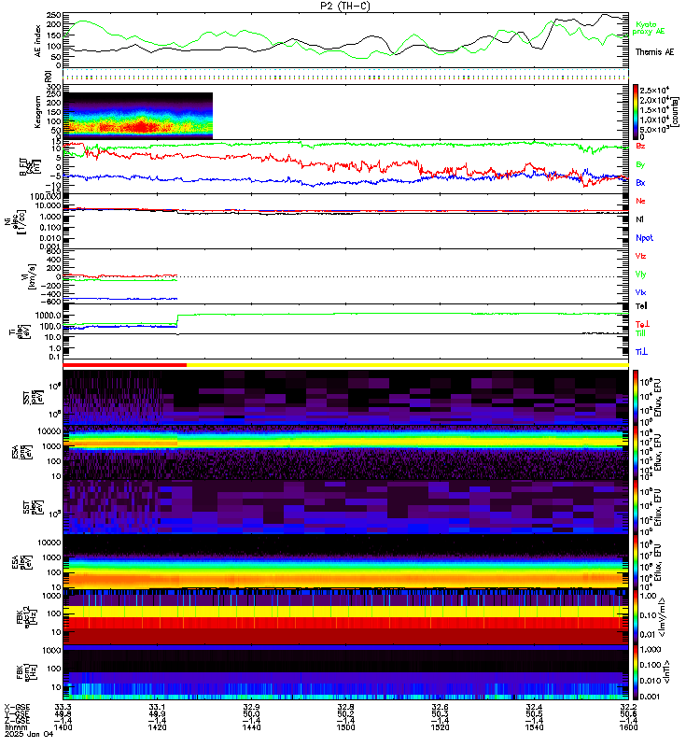The image size is (700, 747).
Task: Click the blue Vix velocity legend label
Action: tap(640, 292)
